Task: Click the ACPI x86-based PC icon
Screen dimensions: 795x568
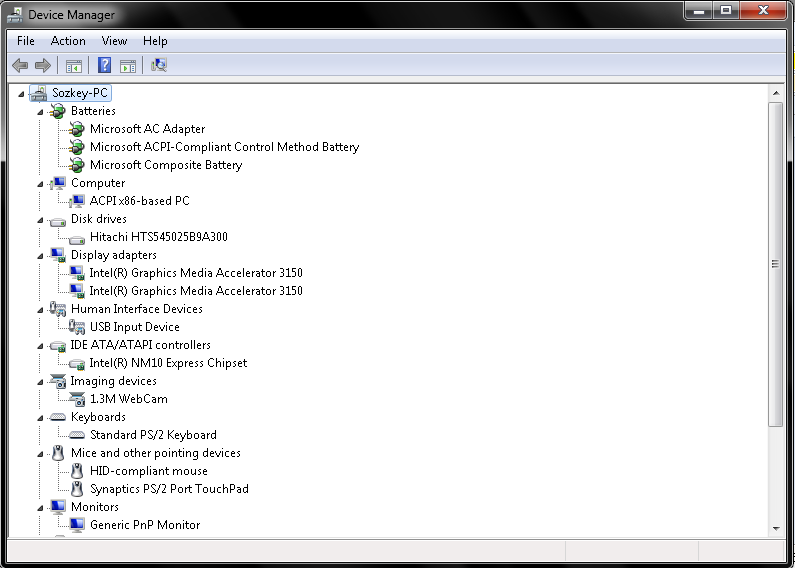Action: tap(77, 201)
